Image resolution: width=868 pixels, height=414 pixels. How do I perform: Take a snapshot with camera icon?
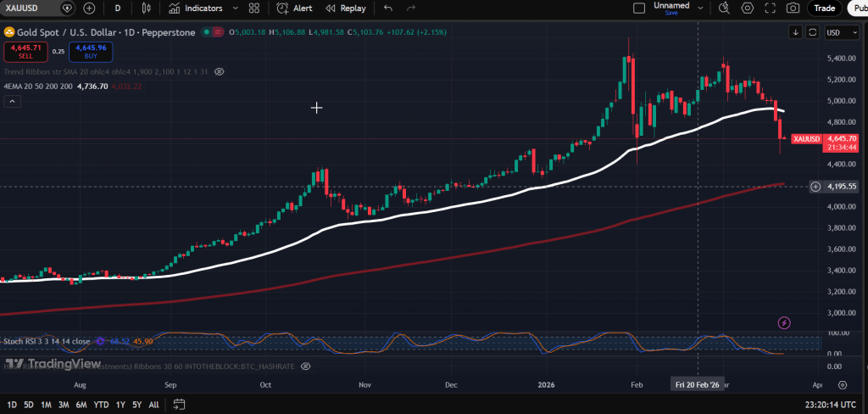click(793, 8)
